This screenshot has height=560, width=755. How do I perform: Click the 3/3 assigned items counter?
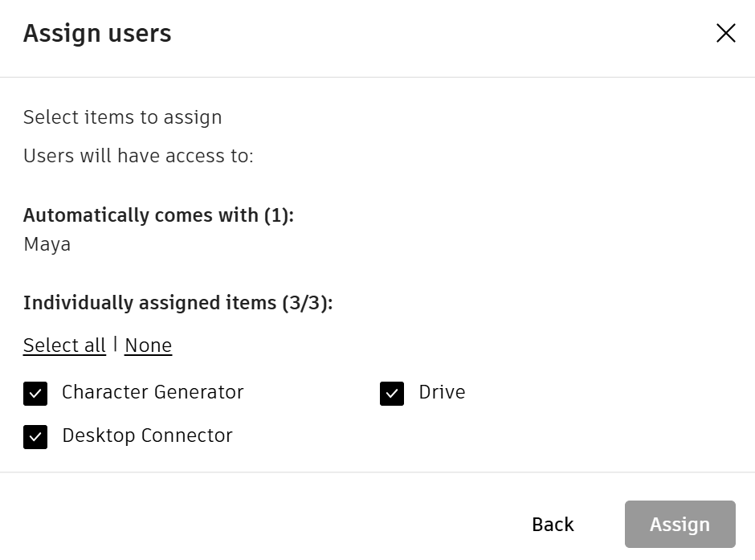[305, 303]
